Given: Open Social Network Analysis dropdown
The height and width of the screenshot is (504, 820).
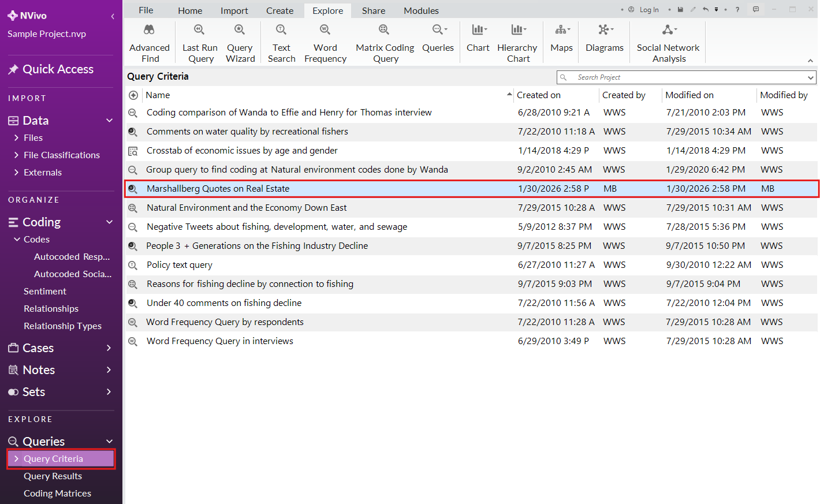Looking at the screenshot, I should [x=668, y=43].
